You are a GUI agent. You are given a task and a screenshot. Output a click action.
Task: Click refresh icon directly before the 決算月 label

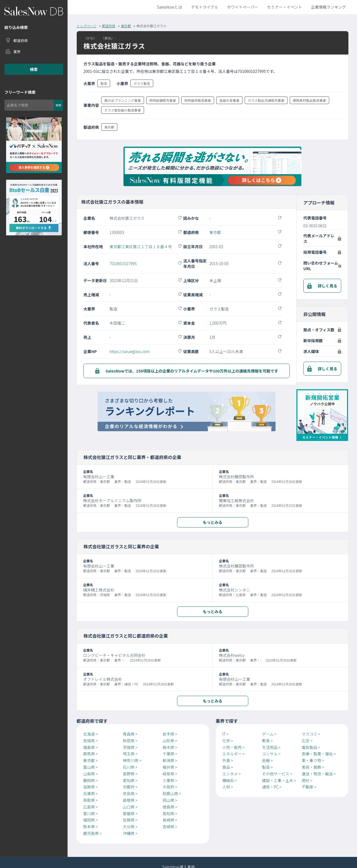pos(180,337)
